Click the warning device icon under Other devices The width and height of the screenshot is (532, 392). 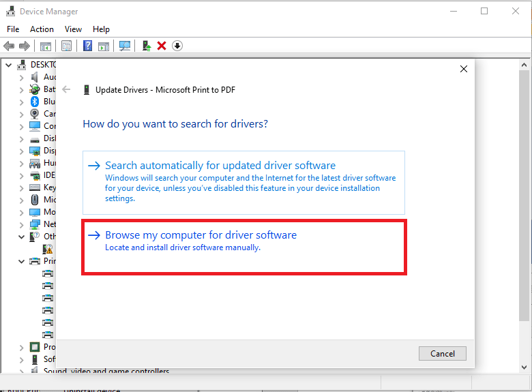(x=48, y=249)
